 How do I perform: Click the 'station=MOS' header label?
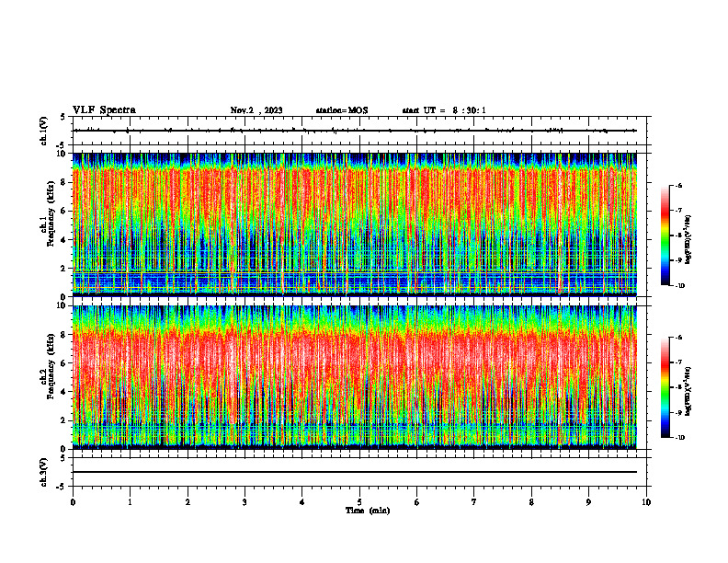[342, 110]
